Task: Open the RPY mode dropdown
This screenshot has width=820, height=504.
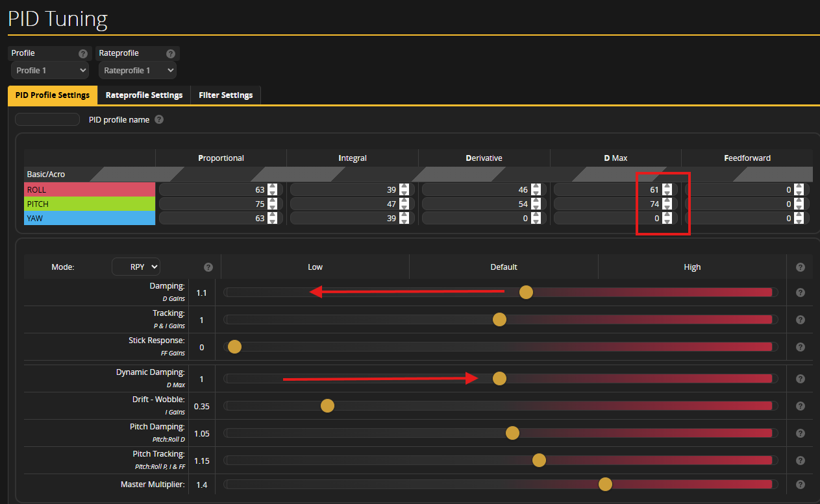Action: coord(136,267)
